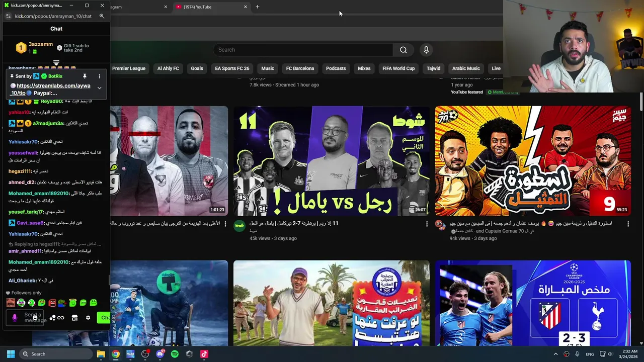The height and width of the screenshot is (362, 644).
Task: Open Spotify from the taskbar
Action: pos(175,354)
